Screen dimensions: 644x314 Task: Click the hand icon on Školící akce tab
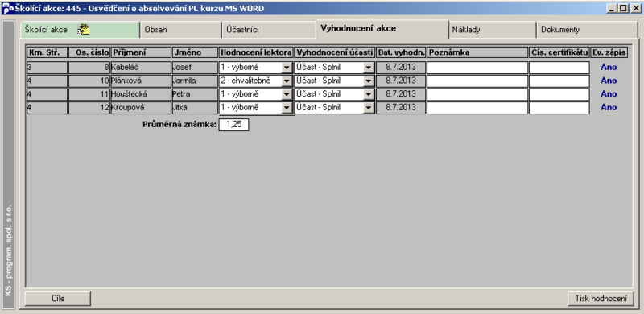point(84,29)
